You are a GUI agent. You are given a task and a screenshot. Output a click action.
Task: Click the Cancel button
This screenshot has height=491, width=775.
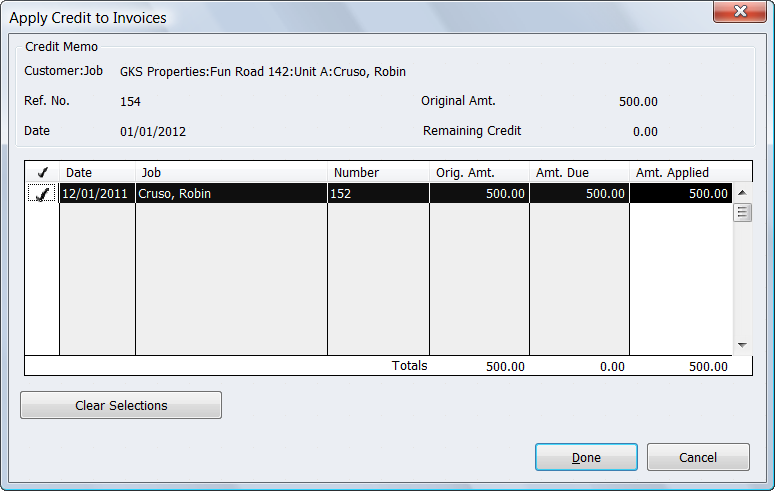[697, 457]
